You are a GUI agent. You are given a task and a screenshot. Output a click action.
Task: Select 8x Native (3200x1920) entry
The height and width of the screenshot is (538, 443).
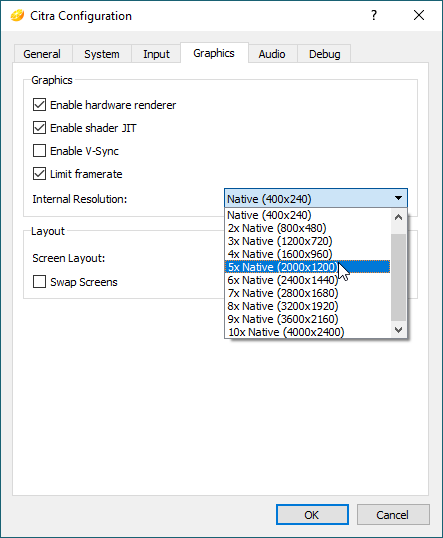(x=307, y=306)
